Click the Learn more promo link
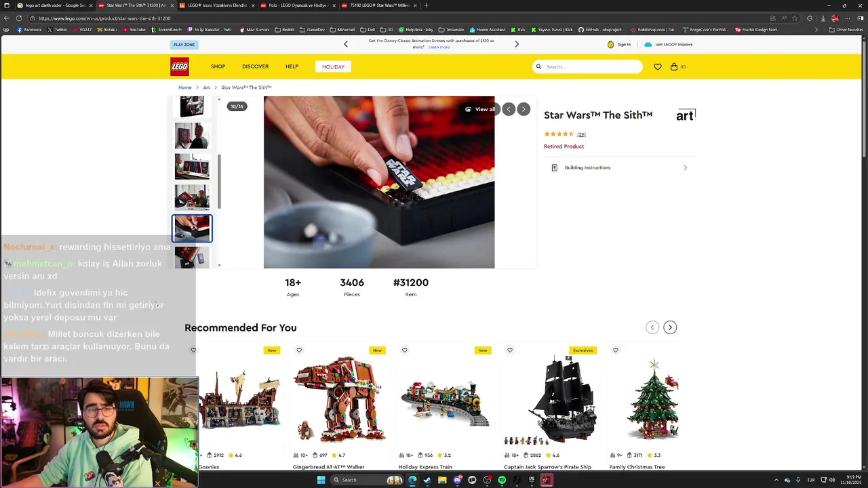This screenshot has height=488, width=868. tap(439, 47)
